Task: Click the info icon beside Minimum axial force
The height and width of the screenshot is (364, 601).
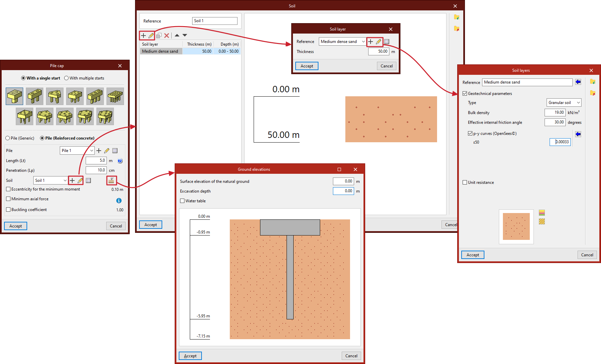Action: pyautogui.click(x=119, y=201)
